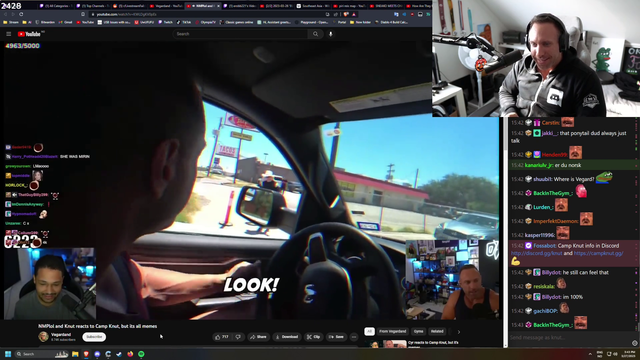Open the TikTok bookmark

click(x=184, y=22)
